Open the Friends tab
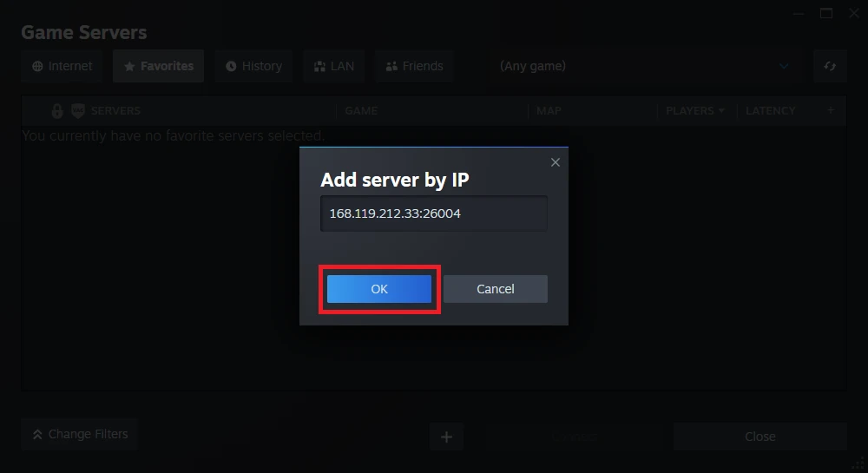 [414, 66]
